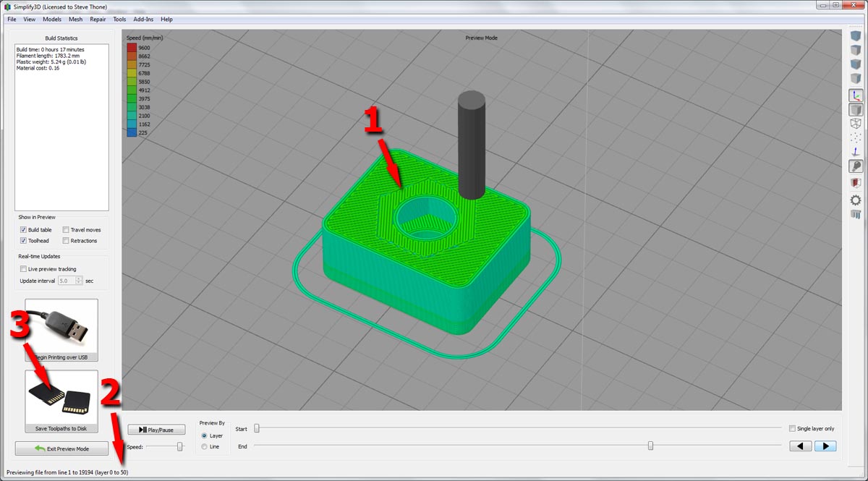Viewport: 868px width, 481px height.
Task: Click the cross-section view icon
Action: pyautogui.click(x=856, y=183)
